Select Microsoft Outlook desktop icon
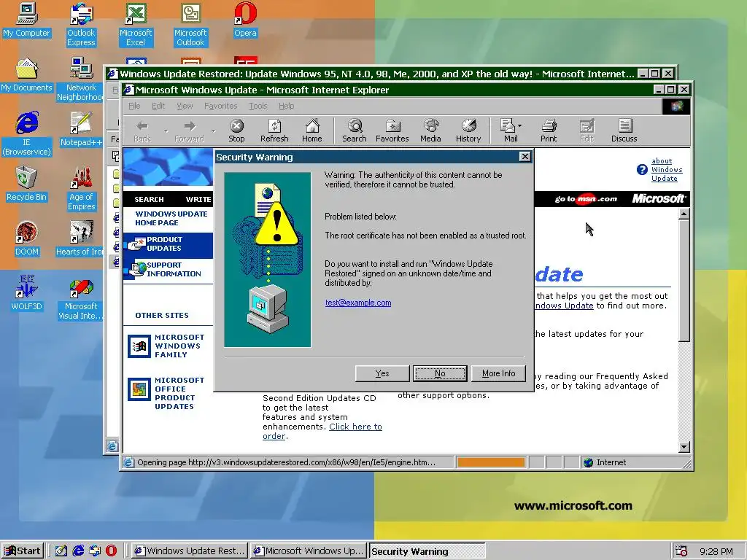The width and height of the screenshot is (747, 560). [x=190, y=25]
